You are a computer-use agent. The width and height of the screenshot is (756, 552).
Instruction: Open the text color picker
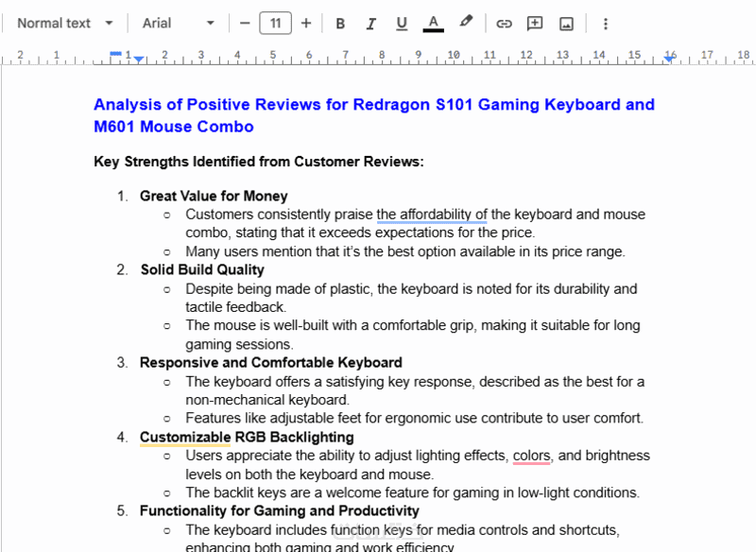tap(433, 23)
